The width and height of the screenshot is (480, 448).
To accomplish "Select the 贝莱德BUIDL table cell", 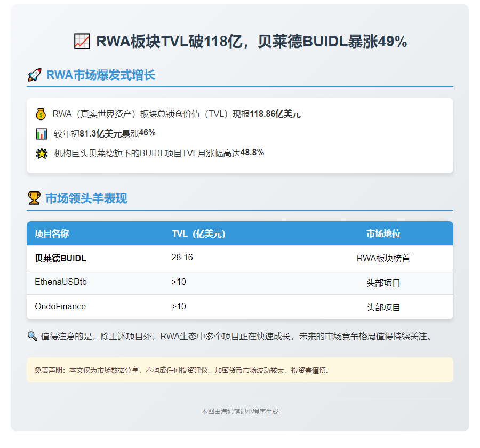I will tap(60, 258).
